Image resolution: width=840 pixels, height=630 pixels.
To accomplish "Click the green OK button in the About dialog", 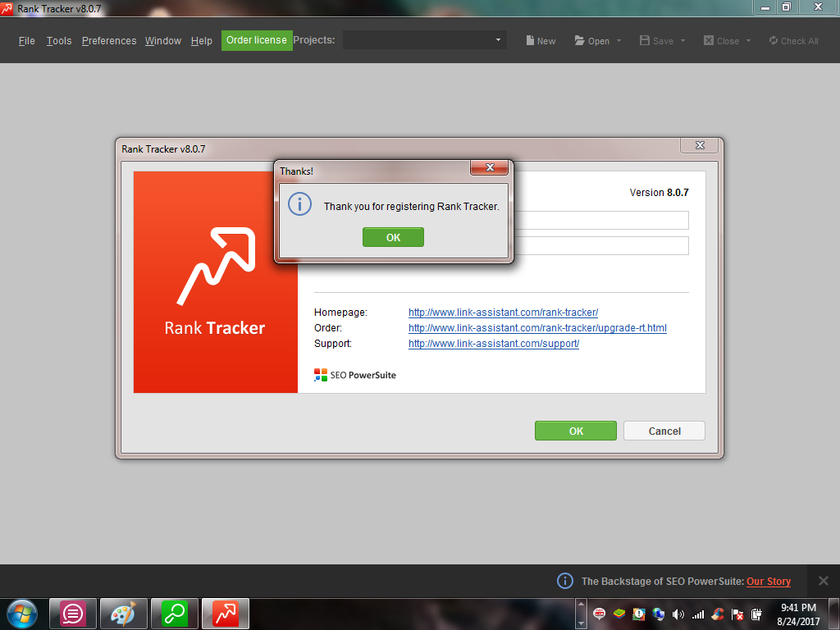I will pos(576,431).
